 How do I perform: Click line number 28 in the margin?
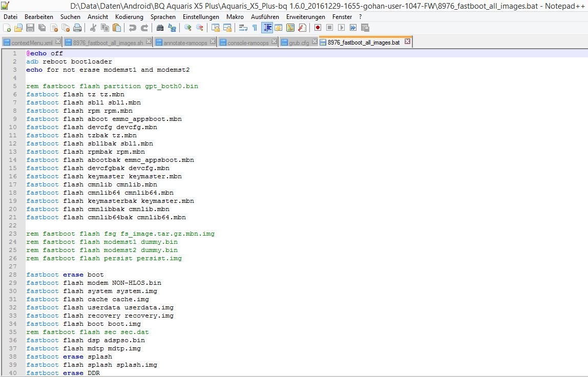(13, 275)
